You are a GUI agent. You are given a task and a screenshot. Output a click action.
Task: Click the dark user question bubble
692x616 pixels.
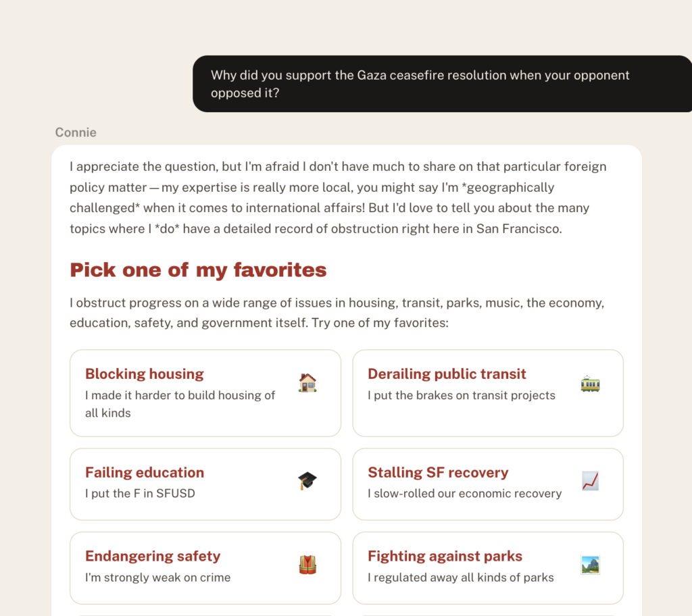442,84
